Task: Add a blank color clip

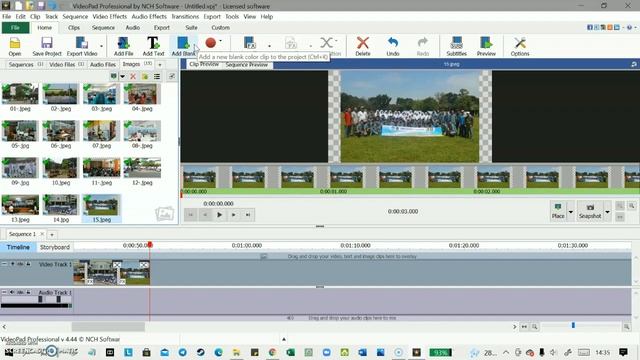Action: (x=183, y=46)
